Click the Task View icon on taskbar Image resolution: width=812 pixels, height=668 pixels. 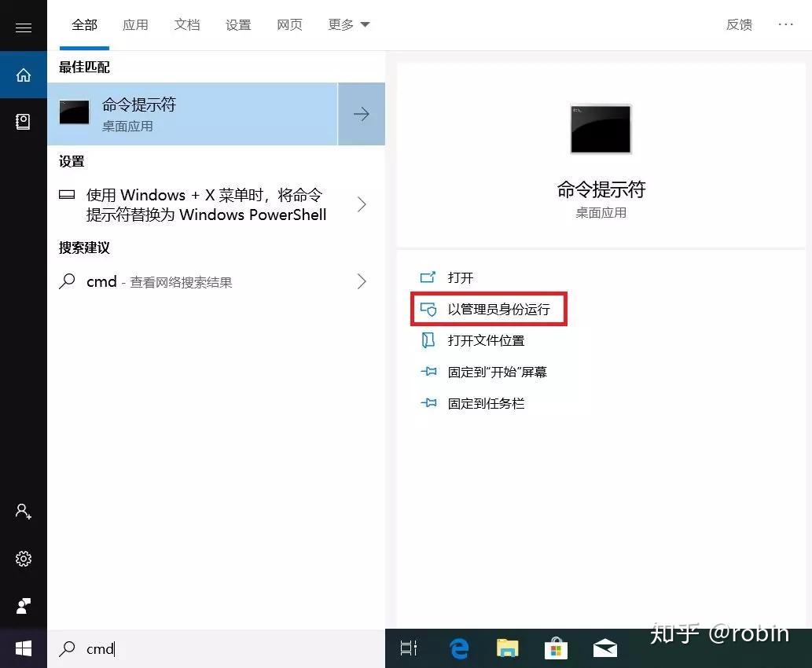pos(408,648)
